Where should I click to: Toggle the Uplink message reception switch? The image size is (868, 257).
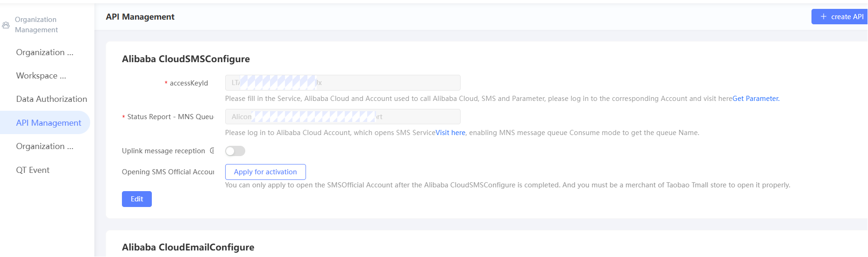point(235,151)
